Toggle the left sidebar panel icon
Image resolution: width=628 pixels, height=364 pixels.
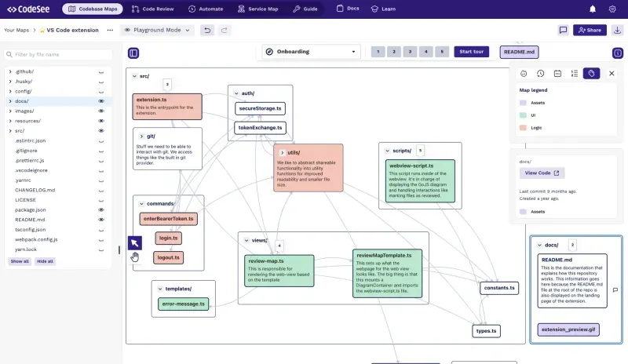(x=133, y=53)
